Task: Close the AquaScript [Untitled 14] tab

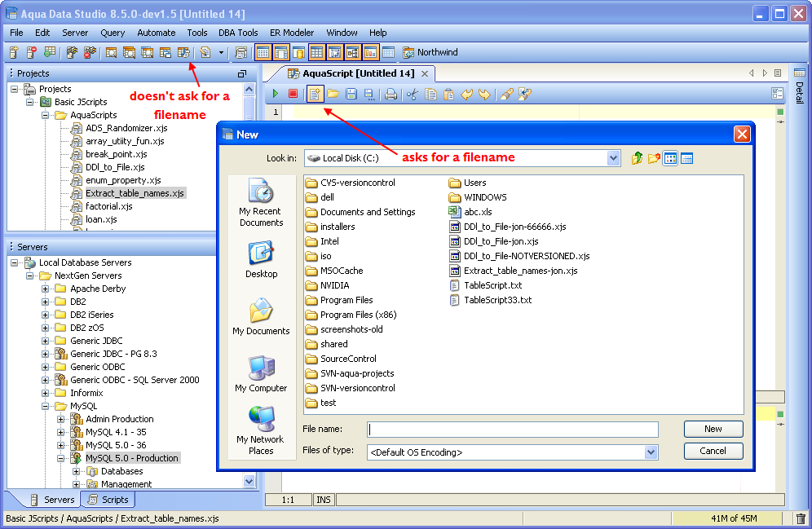Action: 425,73
